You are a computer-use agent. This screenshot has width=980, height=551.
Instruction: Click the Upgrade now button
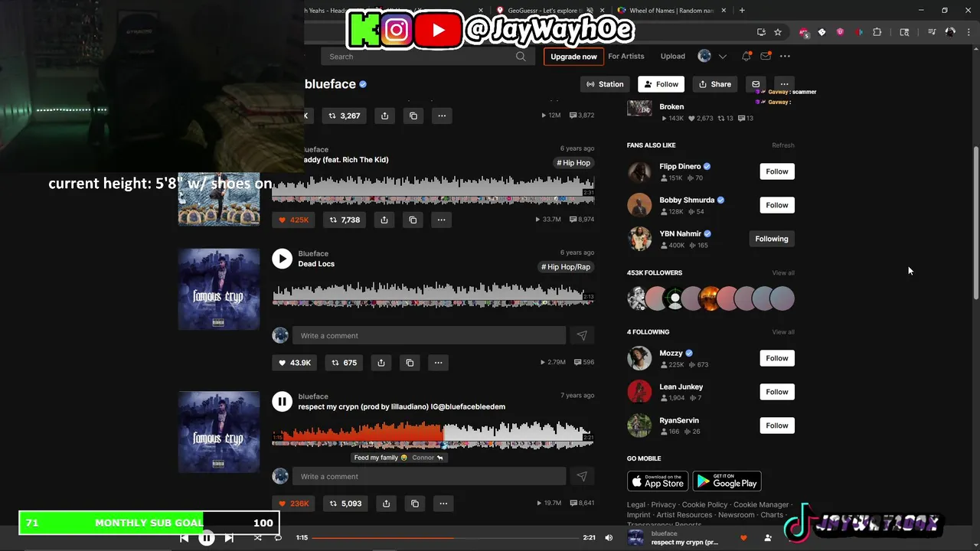(573, 57)
